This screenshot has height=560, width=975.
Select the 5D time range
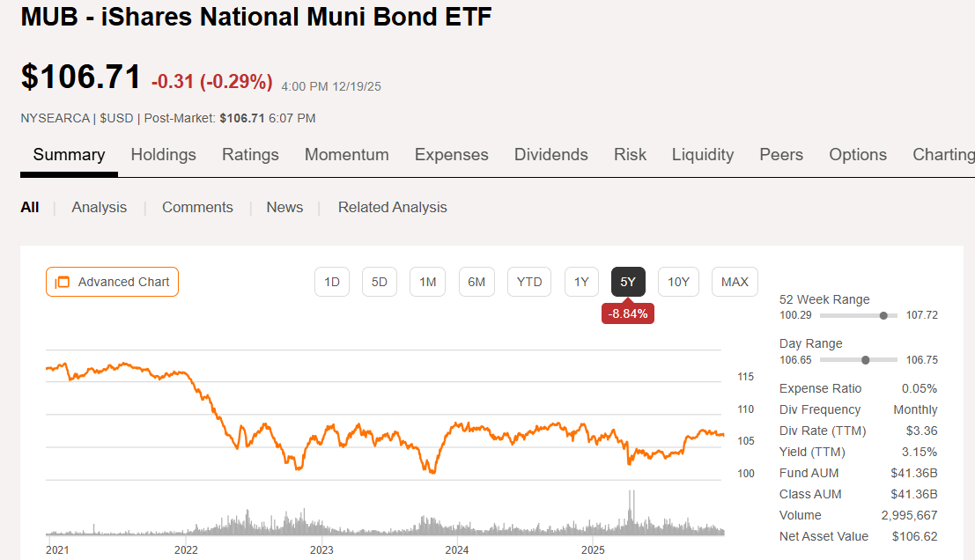[380, 282]
